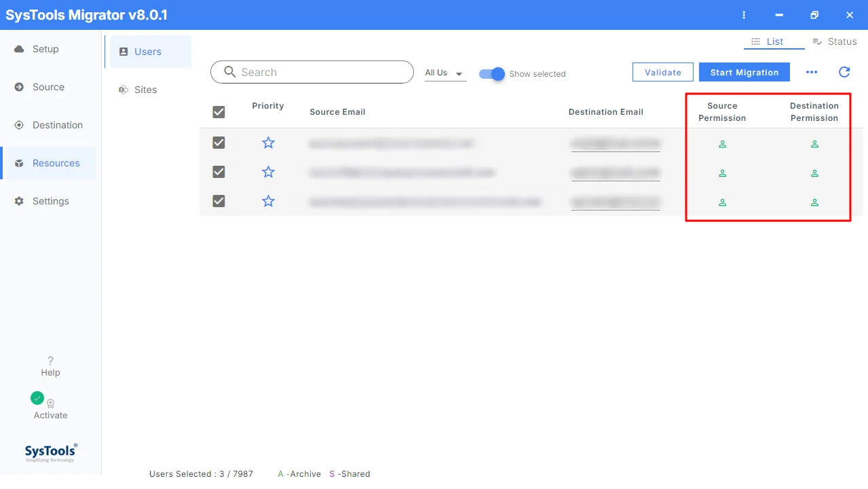Turn off the Show selected switch
This screenshot has height=489, width=868.
click(x=492, y=73)
